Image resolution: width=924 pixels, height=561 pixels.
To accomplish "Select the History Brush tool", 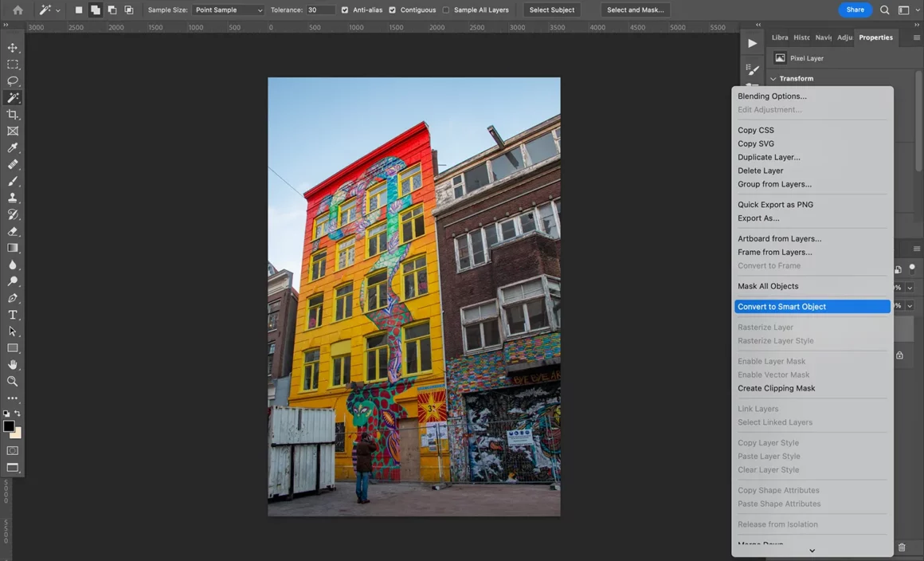I will coord(13,214).
